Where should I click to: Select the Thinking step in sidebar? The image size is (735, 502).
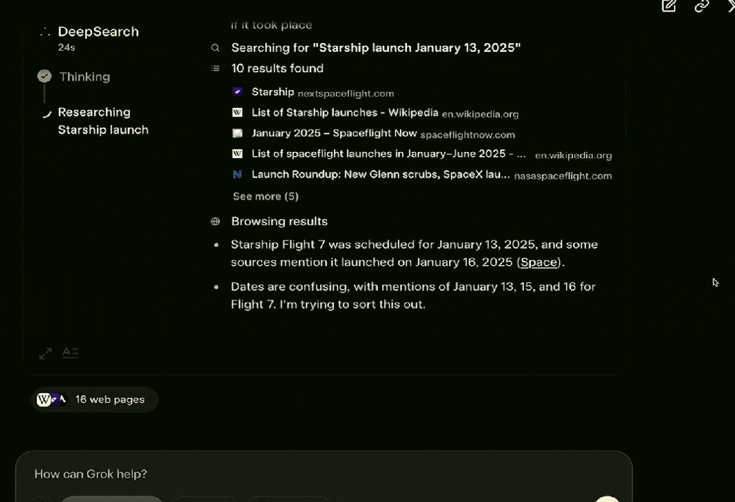click(x=84, y=77)
